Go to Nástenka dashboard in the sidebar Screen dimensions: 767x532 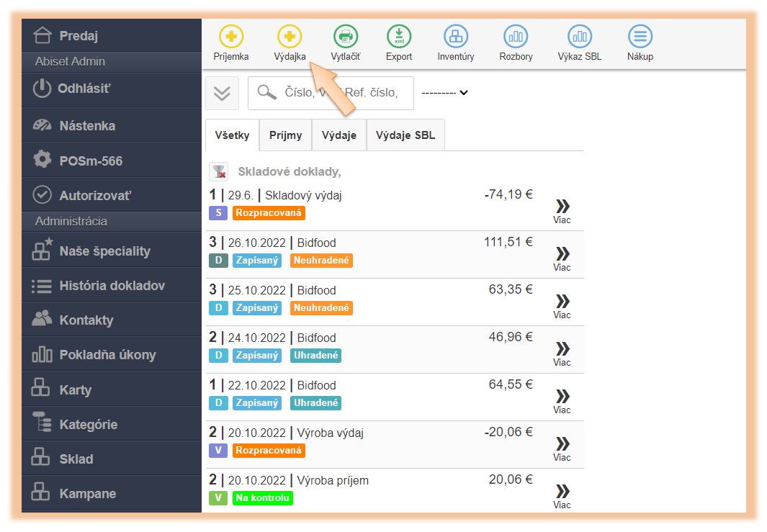[x=86, y=126]
